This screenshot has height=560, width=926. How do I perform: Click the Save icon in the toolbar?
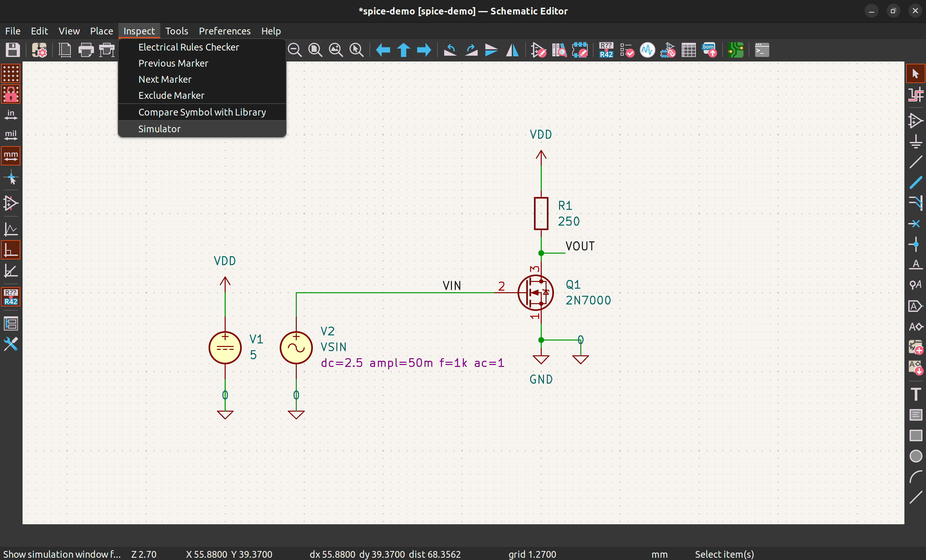click(x=13, y=50)
